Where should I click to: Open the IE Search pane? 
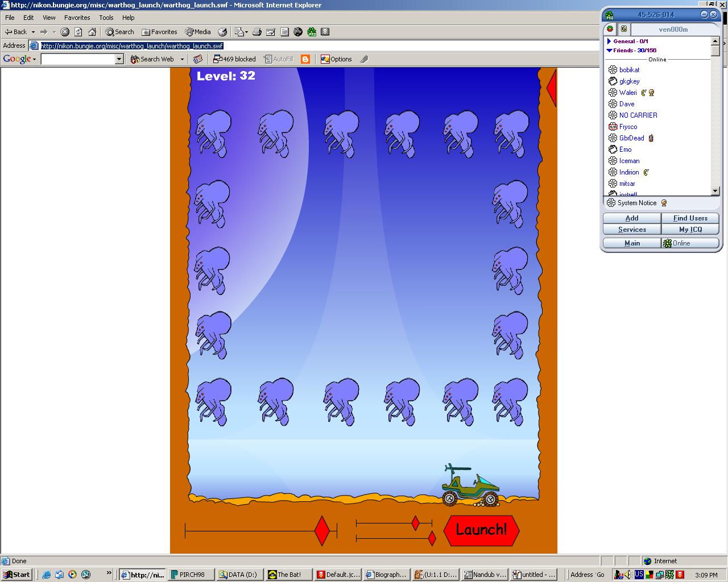120,32
